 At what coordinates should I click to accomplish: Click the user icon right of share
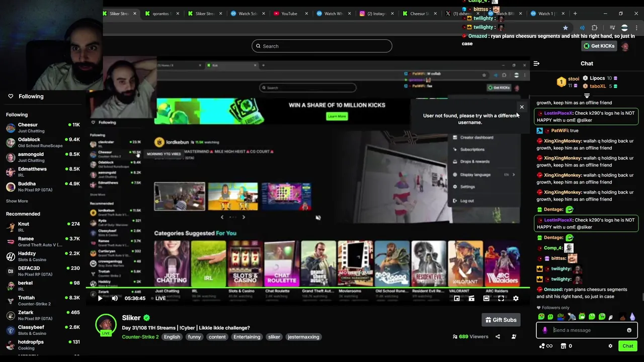pyautogui.click(x=514, y=337)
